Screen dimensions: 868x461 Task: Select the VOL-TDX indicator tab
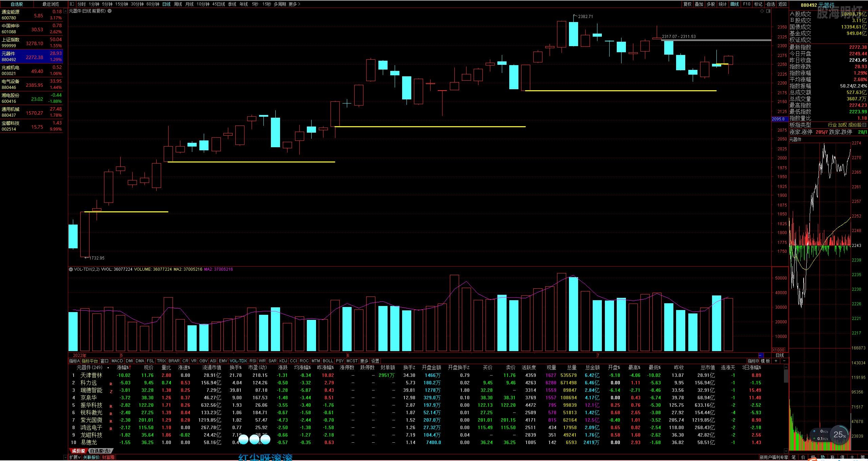[x=238, y=361]
